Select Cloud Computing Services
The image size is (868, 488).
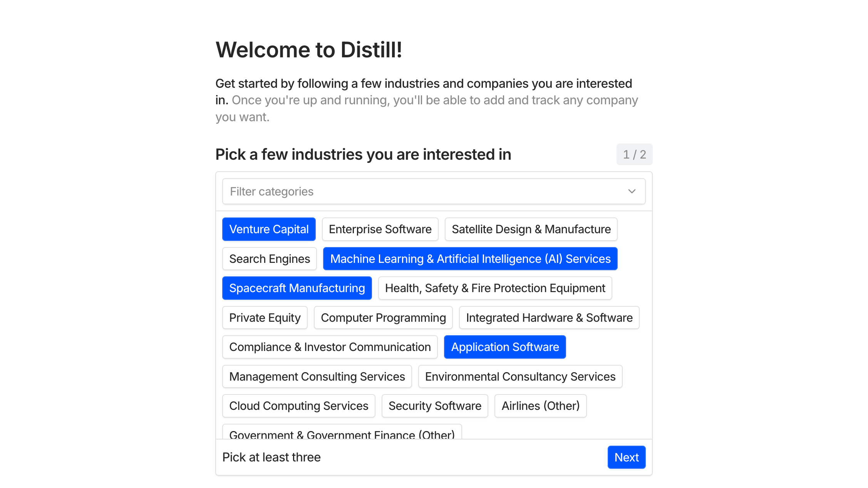298,406
